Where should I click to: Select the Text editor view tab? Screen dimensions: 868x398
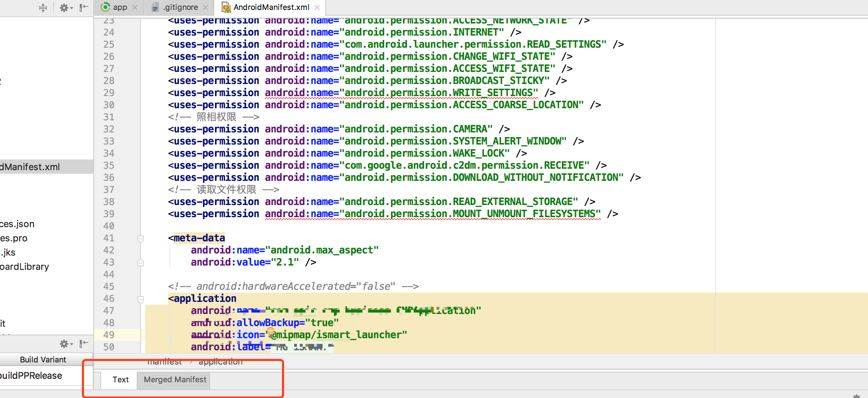click(120, 379)
